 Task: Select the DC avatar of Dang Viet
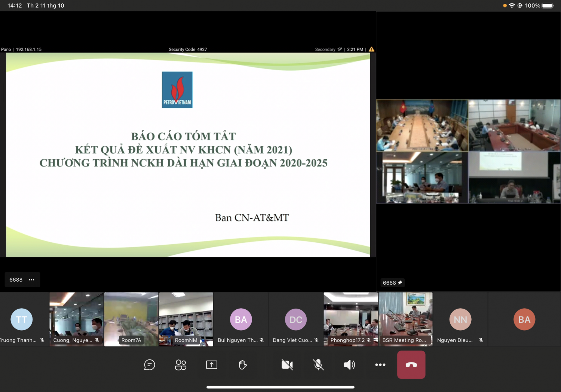point(296,319)
